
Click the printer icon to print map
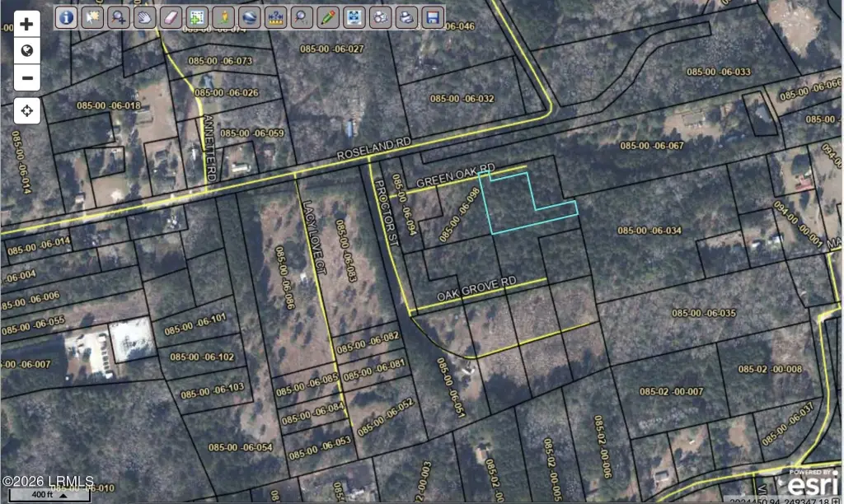click(x=405, y=16)
